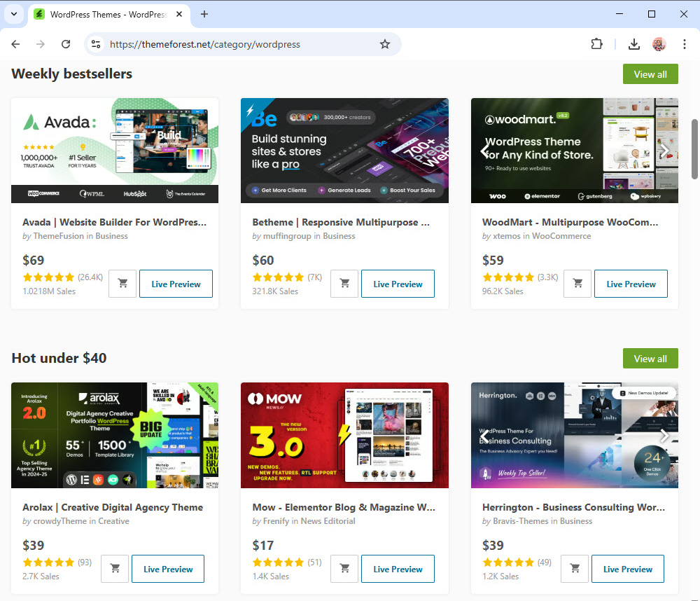Show next WoodMart preview image
700x601 pixels.
pos(665,151)
